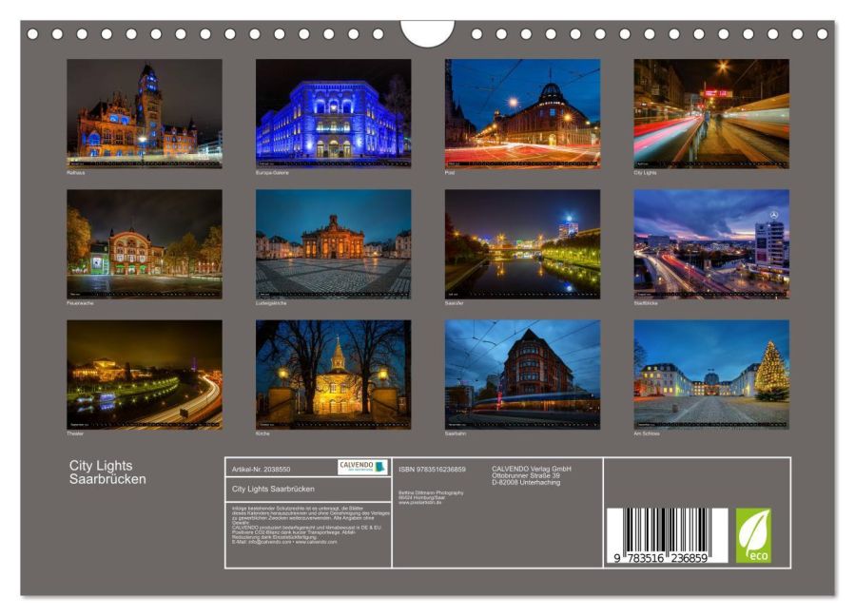Screen dimensions: 855x616
Task: Open the Ludwigskirche square thumbnail
Action: pyautogui.click(x=333, y=243)
